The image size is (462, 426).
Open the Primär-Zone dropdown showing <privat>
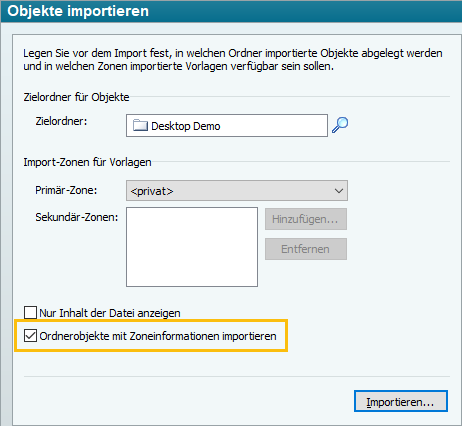coord(237,191)
